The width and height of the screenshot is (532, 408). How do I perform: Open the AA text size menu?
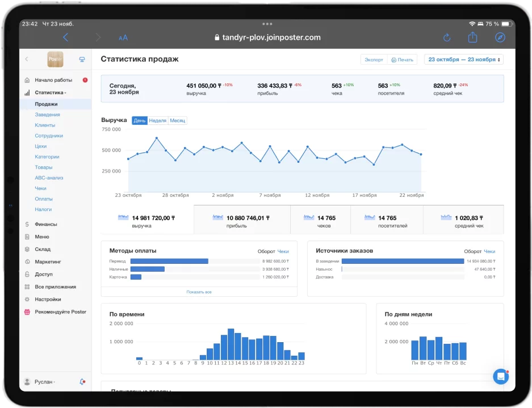(x=123, y=37)
